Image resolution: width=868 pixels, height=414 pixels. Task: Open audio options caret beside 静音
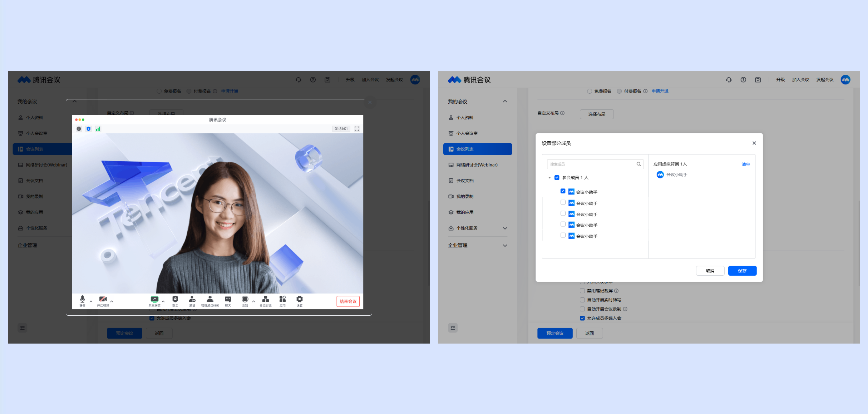(91, 301)
